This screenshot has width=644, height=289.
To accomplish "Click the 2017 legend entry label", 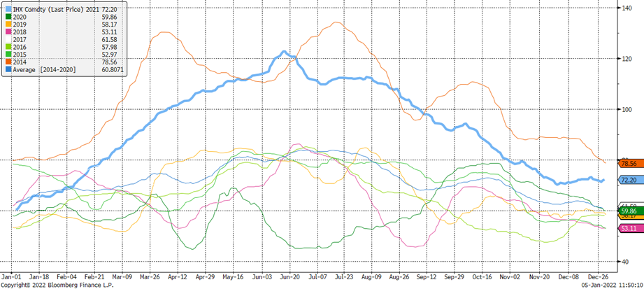I will [21, 41].
